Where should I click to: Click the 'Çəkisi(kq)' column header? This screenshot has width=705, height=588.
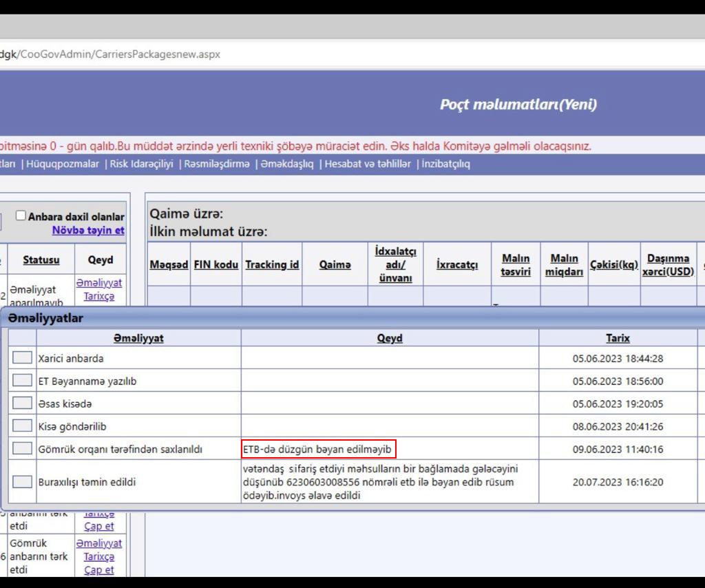(x=614, y=264)
